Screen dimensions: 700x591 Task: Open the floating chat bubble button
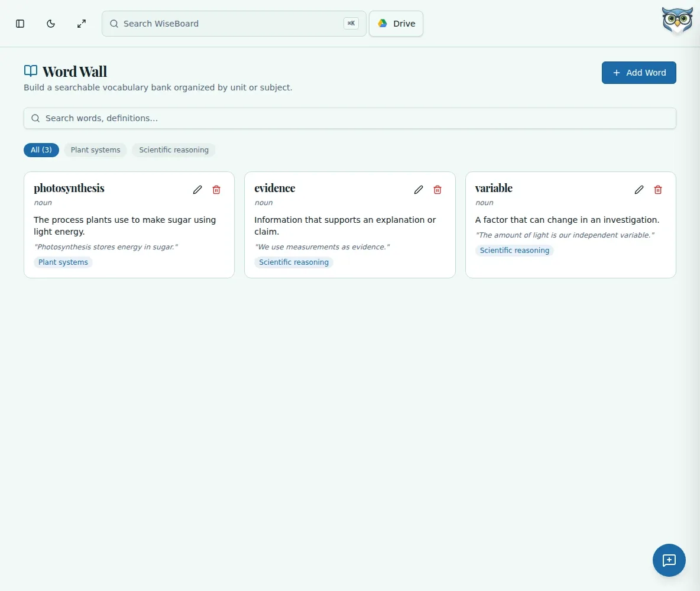[x=669, y=560]
